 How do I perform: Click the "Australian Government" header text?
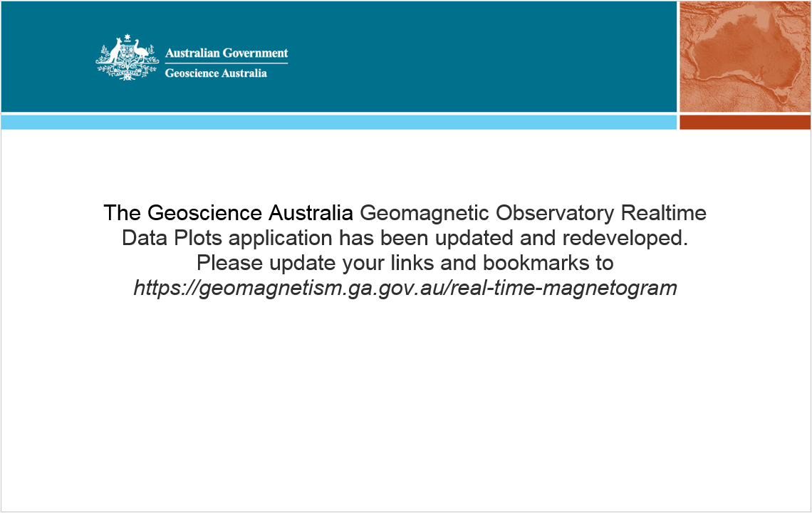(x=227, y=53)
